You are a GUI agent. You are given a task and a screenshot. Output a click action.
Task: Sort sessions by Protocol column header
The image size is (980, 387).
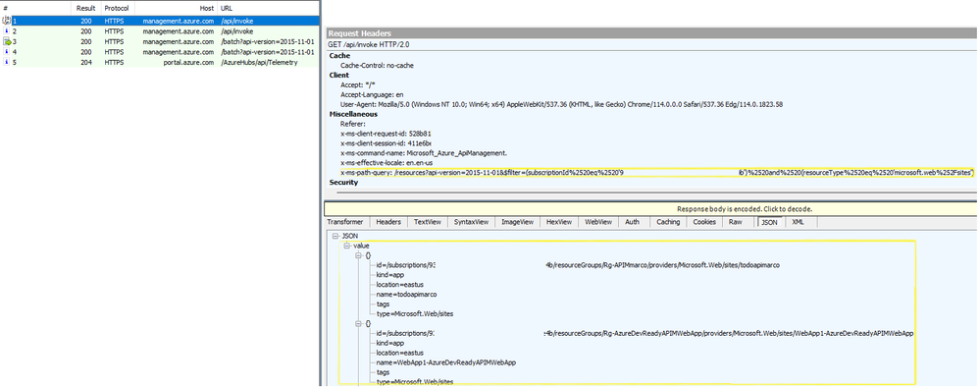117,10
